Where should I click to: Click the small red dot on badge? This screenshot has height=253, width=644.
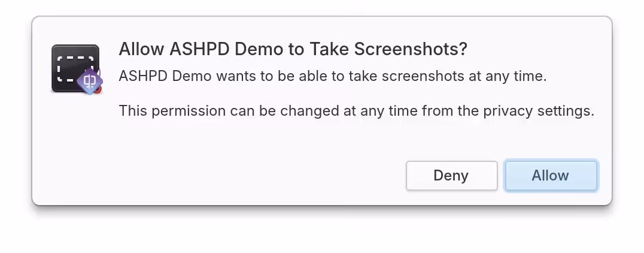(97, 90)
